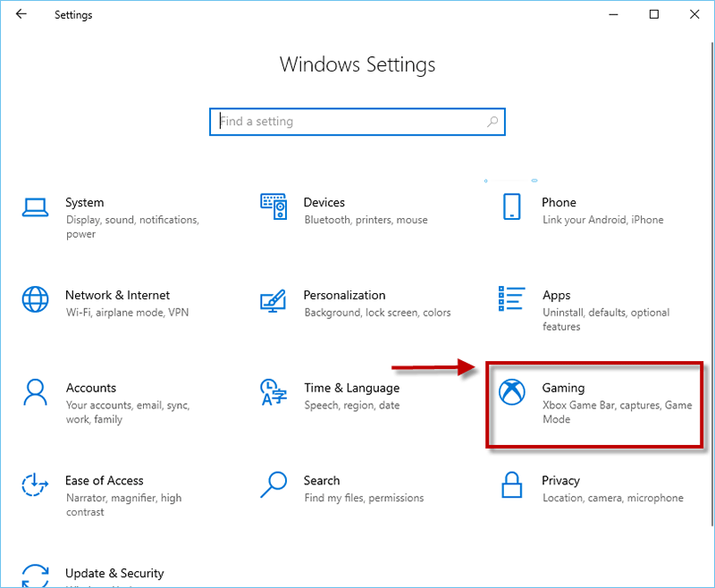Open the Privacy padlock icon
This screenshot has height=588, width=715.
[511, 484]
